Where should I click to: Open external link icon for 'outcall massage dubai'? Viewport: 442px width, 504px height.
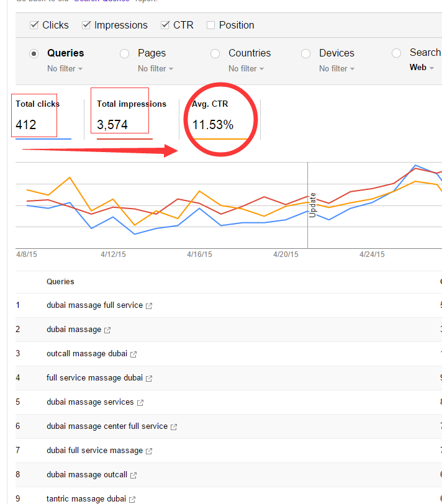tap(133, 354)
